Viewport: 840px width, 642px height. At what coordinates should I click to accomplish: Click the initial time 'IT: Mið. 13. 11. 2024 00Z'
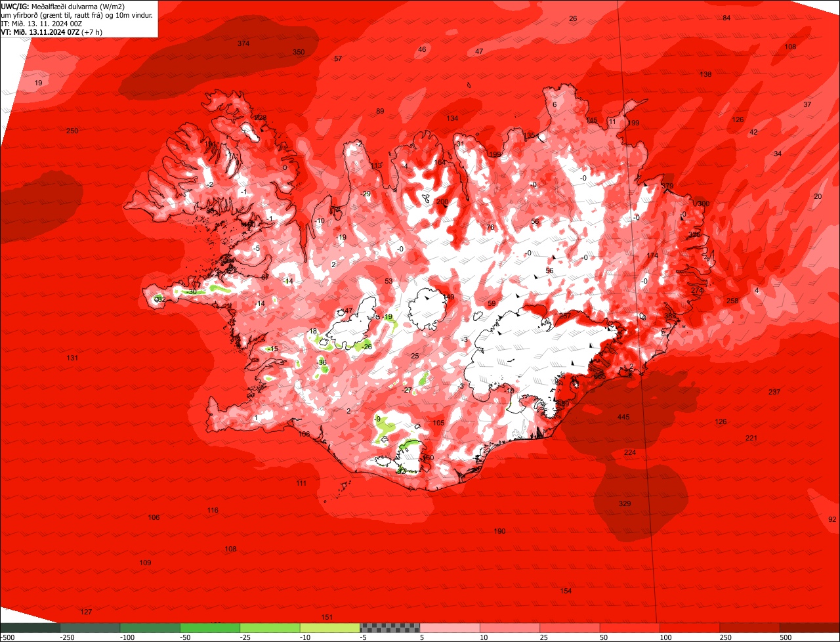pyautogui.click(x=41, y=23)
